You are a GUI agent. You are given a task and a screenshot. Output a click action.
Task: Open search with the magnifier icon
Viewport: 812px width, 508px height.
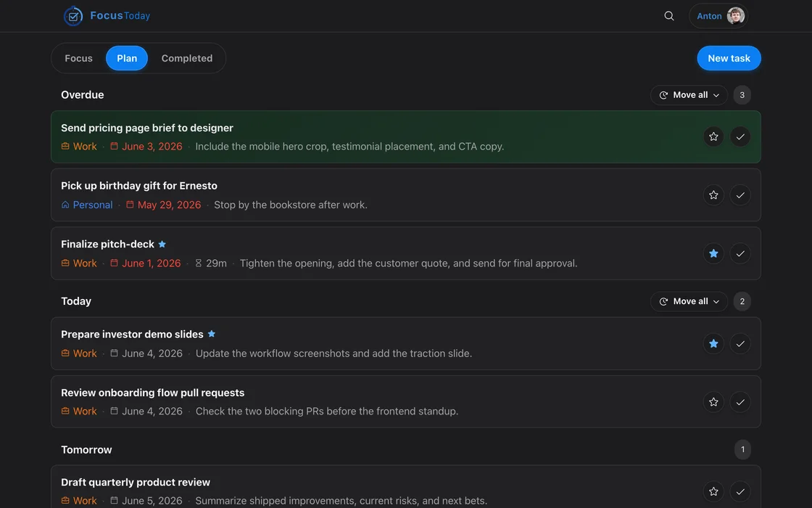tap(669, 16)
